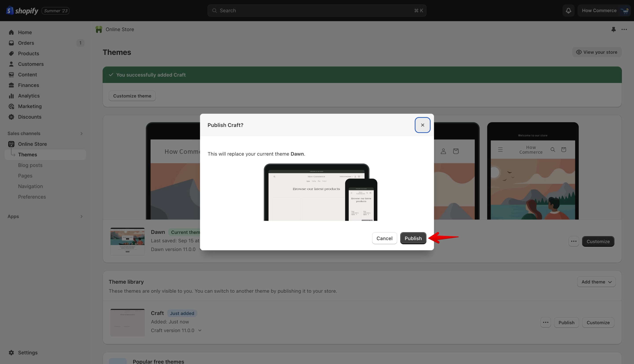This screenshot has height=364, width=634.
Task: Click View your store button
Action: (597, 52)
